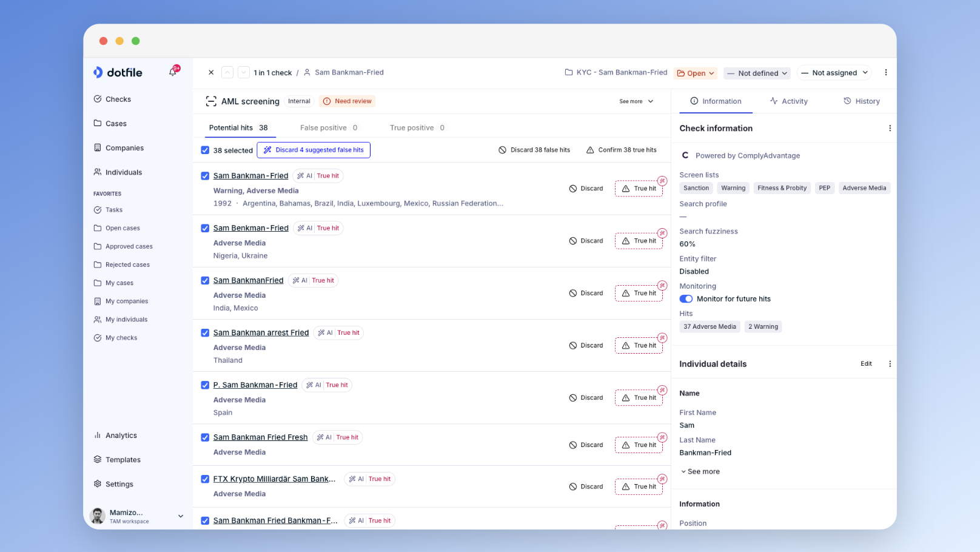Edit Individual details
This screenshot has height=552, width=980.
pyautogui.click(x=866, y=364)
